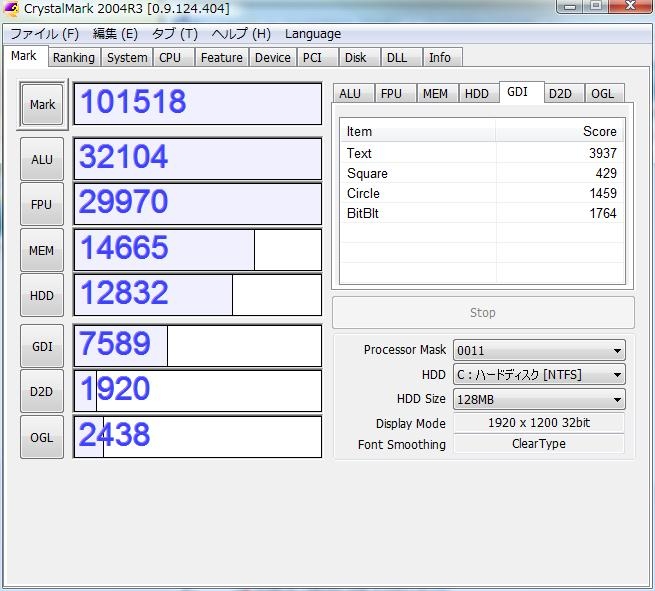Open the ファイル (F) menu
This screenshot has width=655, height=591.
pyautogui.click(x=44, y=33)
